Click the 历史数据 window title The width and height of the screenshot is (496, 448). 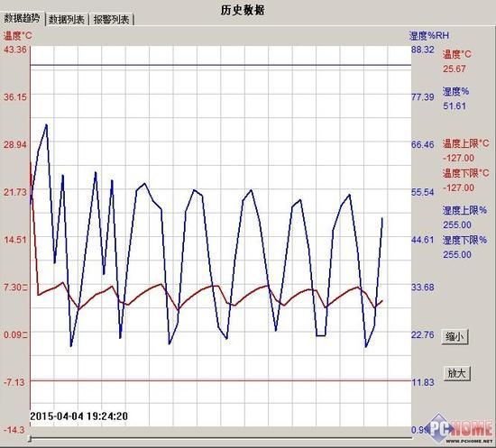pos(243,10)
